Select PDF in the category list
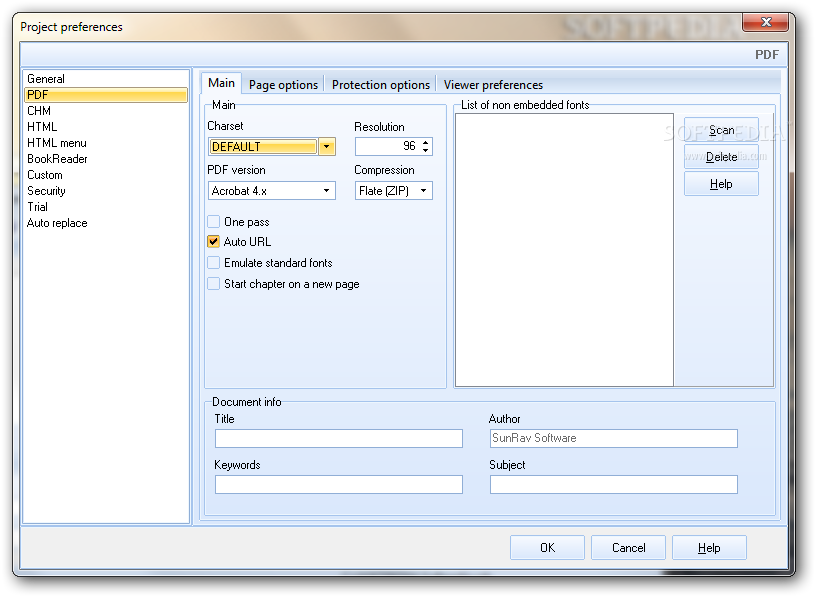Image resolution: width=816 pixels, height=597 pixels. pyautogui.click(x=106, y=95)
